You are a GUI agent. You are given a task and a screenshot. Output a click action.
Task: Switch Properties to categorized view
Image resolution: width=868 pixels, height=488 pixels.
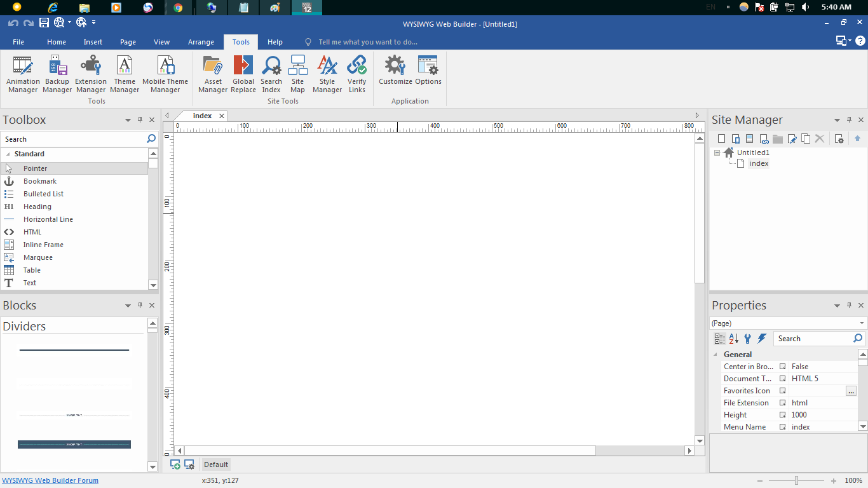[x=719, y=339]
